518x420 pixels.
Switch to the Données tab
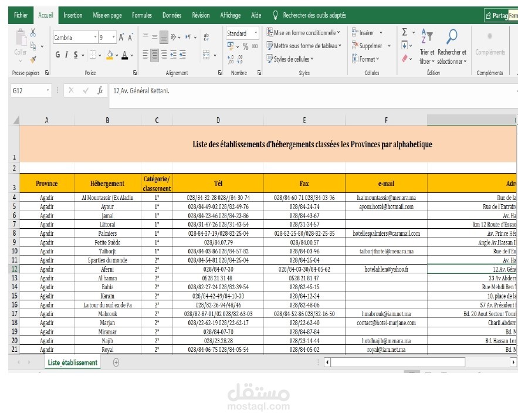tap(172, 15)
